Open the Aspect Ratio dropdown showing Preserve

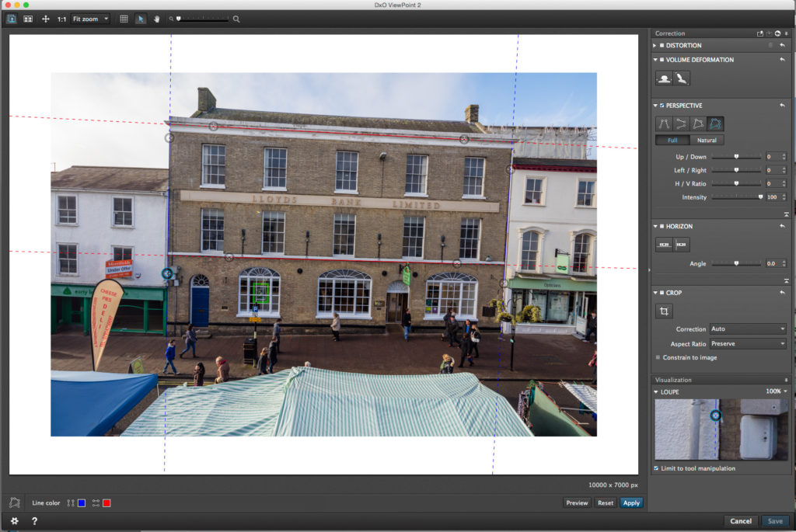point(747,343)
